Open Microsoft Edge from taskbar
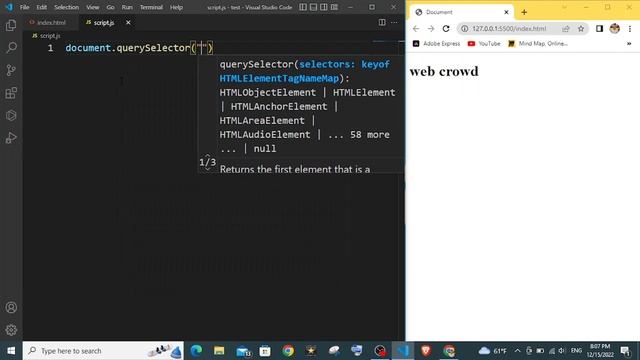This screenshot has width=640, height=360. tap(196, 351)
